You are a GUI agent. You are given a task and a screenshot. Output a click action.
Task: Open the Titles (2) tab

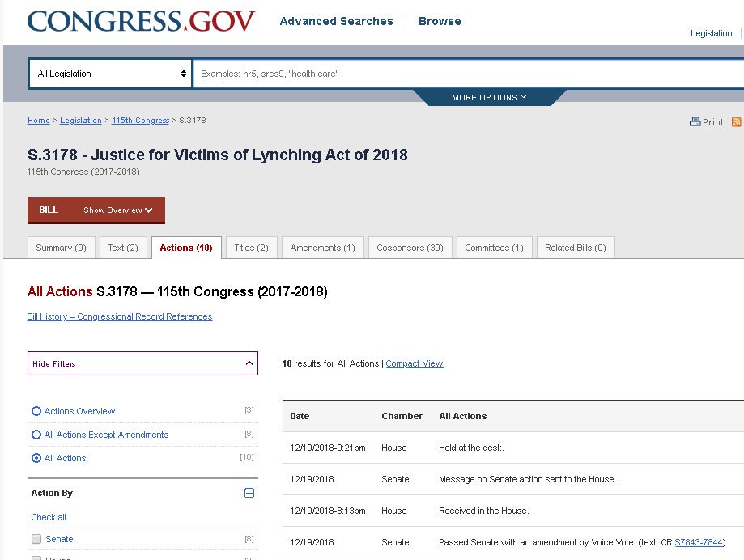(252, 248)
